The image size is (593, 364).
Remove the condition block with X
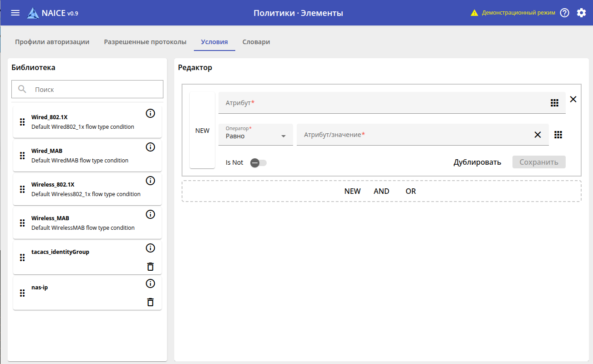coord(573,99)
